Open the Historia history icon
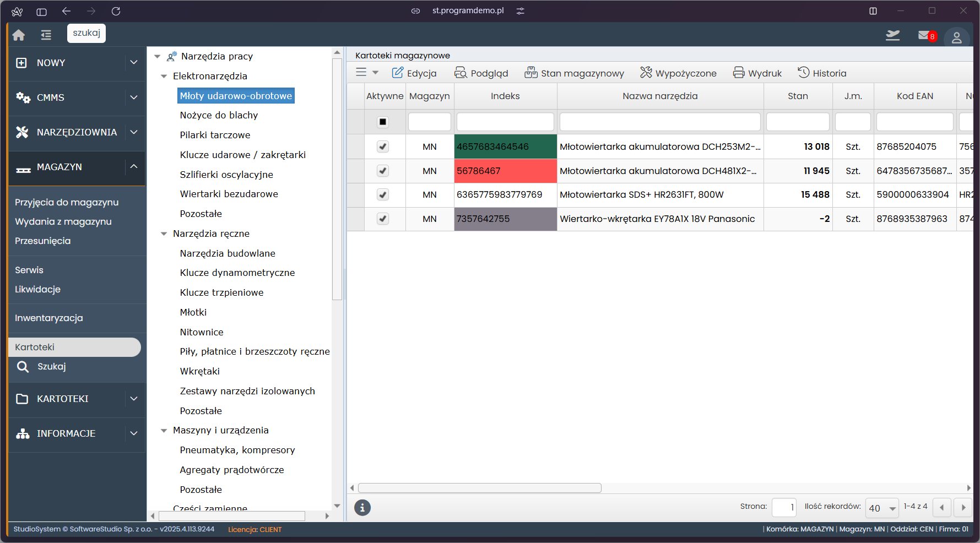980x543 pixels. tap(804, 73)
